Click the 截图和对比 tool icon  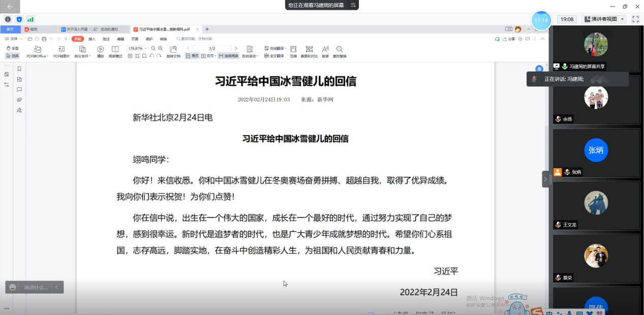(309, 49)
